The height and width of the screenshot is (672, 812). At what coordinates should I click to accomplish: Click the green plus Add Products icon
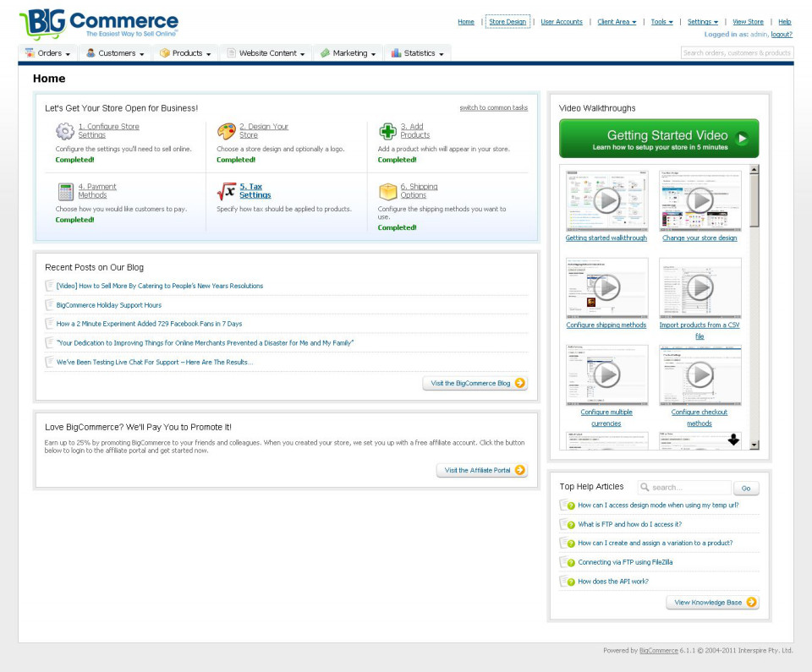tap(387, 131)
